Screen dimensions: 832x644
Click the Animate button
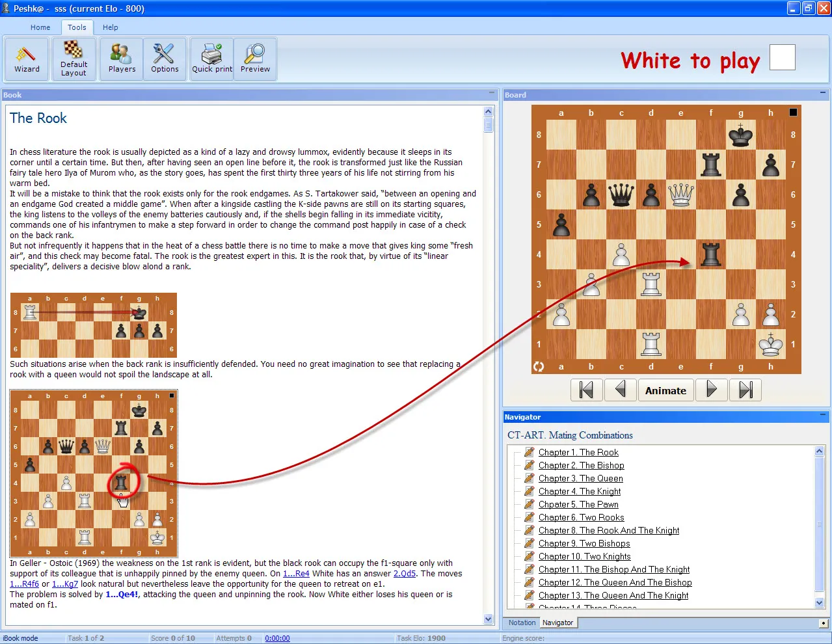point(665,390)
